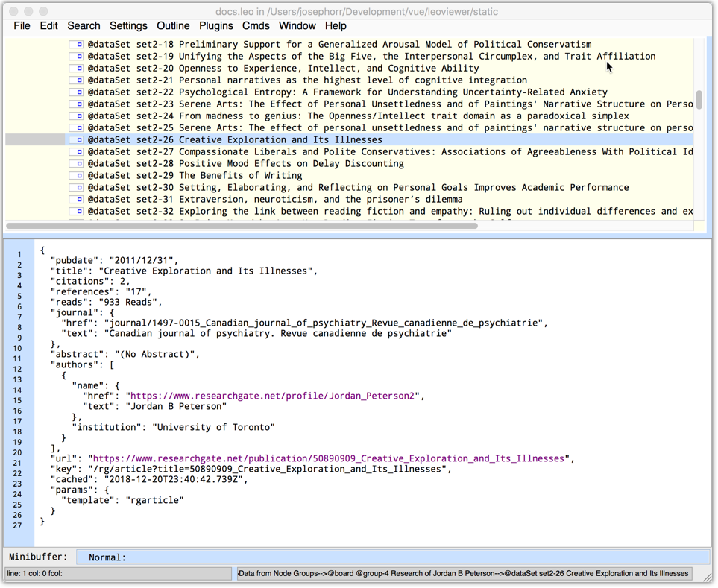Open the File menu
The height and width of the screenshot is (588, 718).
pos(22,25)
